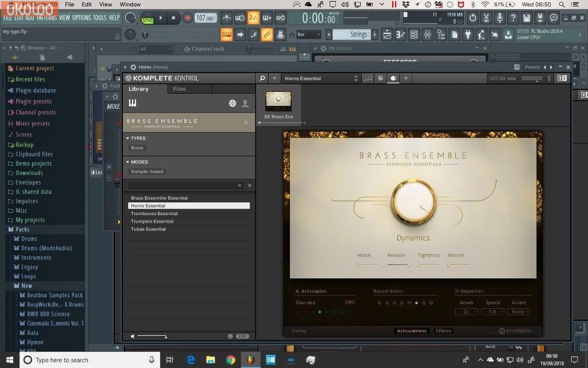This screenshot has height=368, width=588.
Task: Click the piano keys instruments icon
Action: click(x=133, y=103)
